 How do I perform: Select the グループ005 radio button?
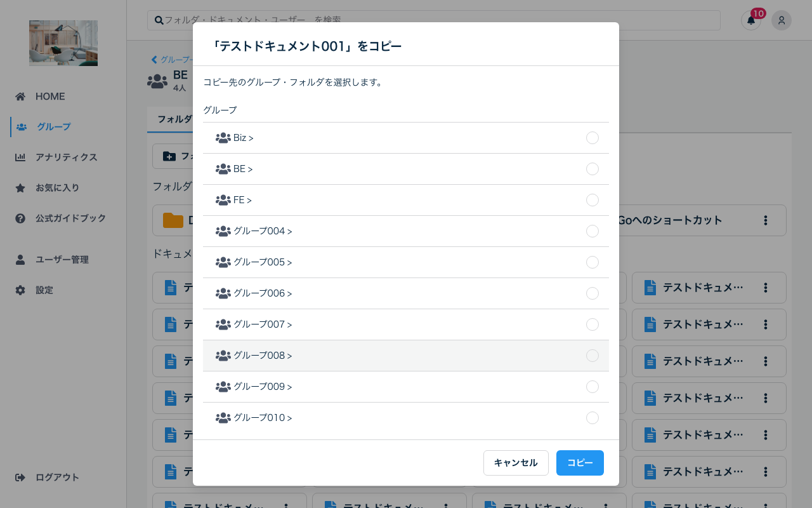tap(593, 262)
